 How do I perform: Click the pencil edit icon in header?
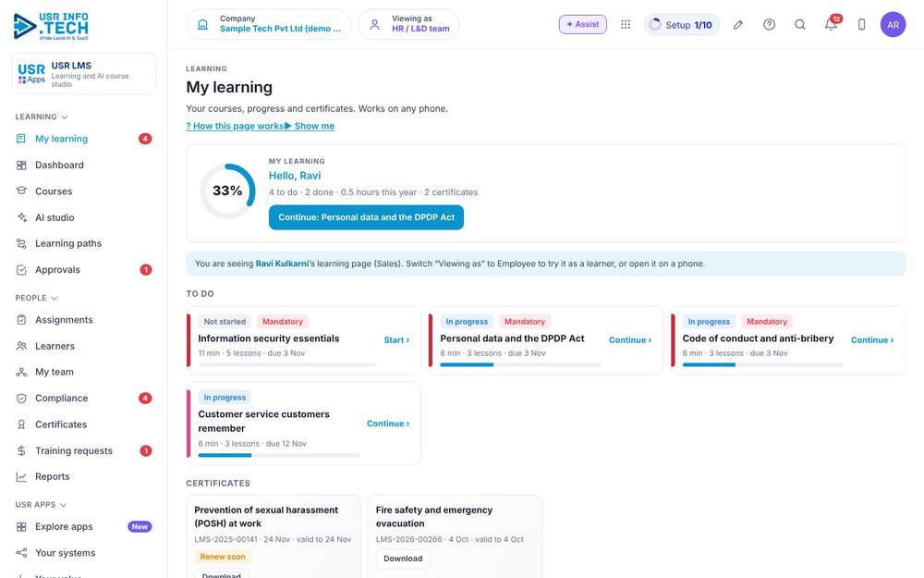click(x=737, y=24)
